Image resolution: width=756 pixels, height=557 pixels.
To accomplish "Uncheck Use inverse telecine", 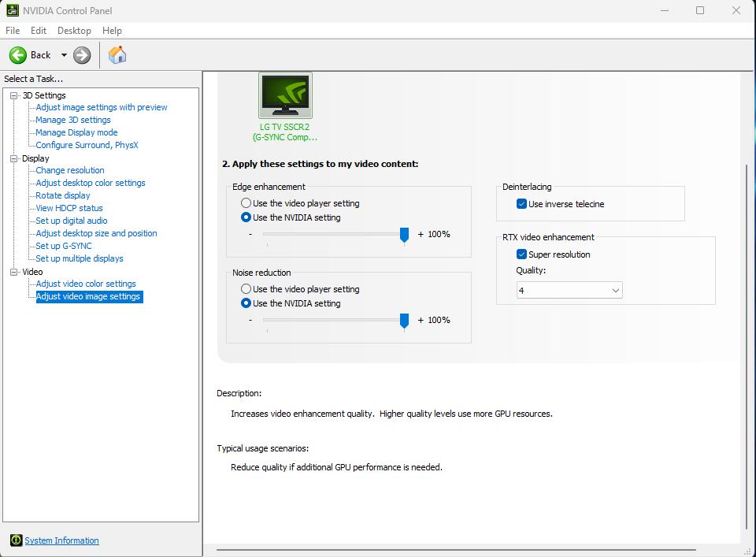I will point(521,204).
